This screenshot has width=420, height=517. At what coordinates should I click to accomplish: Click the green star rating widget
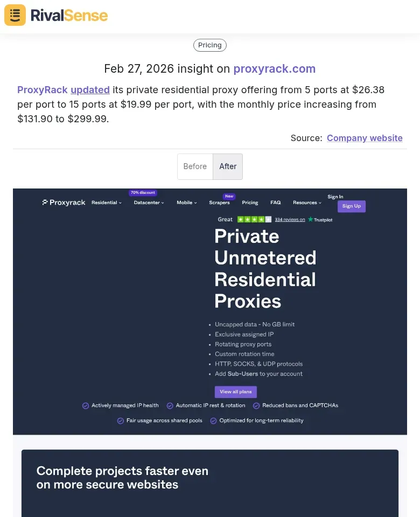pyautogui.click(x=254, y=219)
